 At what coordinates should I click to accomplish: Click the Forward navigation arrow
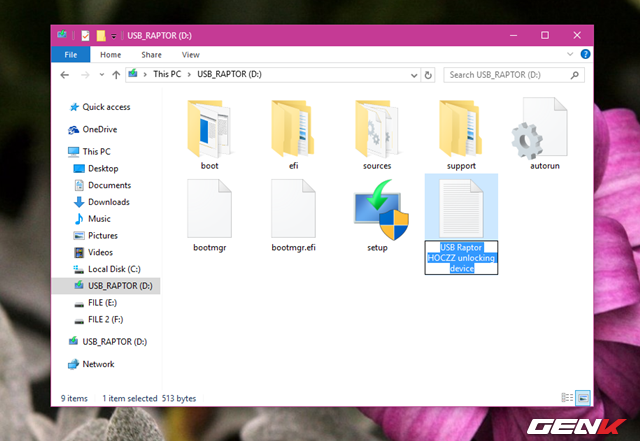click(85, 75)
